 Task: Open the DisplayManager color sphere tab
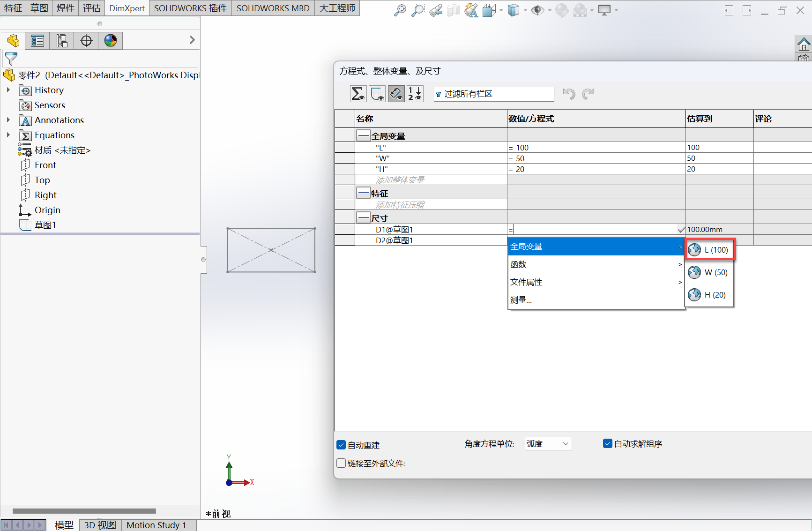[111, 41]
